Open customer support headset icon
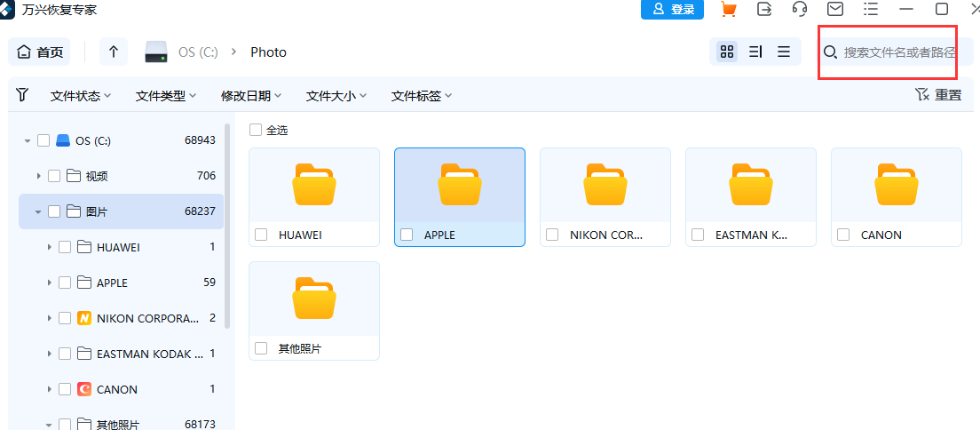Image resolution: width=980 pixels, height=430 pixels. (800, 9)
